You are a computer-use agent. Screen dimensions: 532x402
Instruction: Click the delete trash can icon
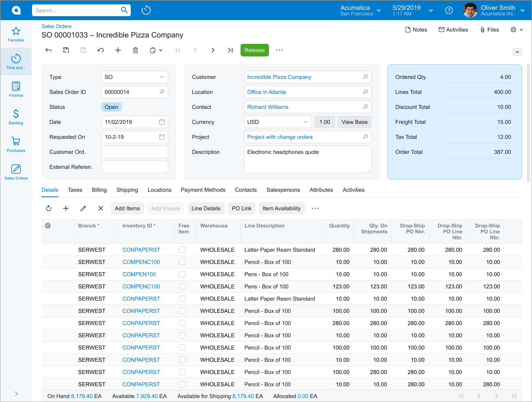click(135, 50)
